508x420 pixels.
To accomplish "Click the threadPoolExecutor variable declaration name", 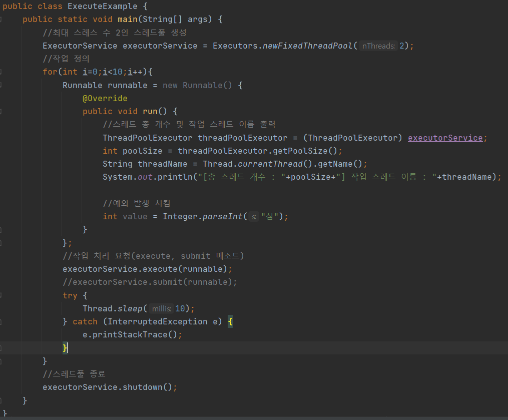I will pos(243,138).
